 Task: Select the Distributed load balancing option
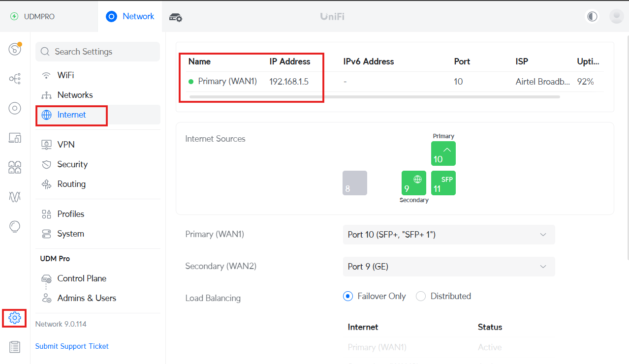421,296
